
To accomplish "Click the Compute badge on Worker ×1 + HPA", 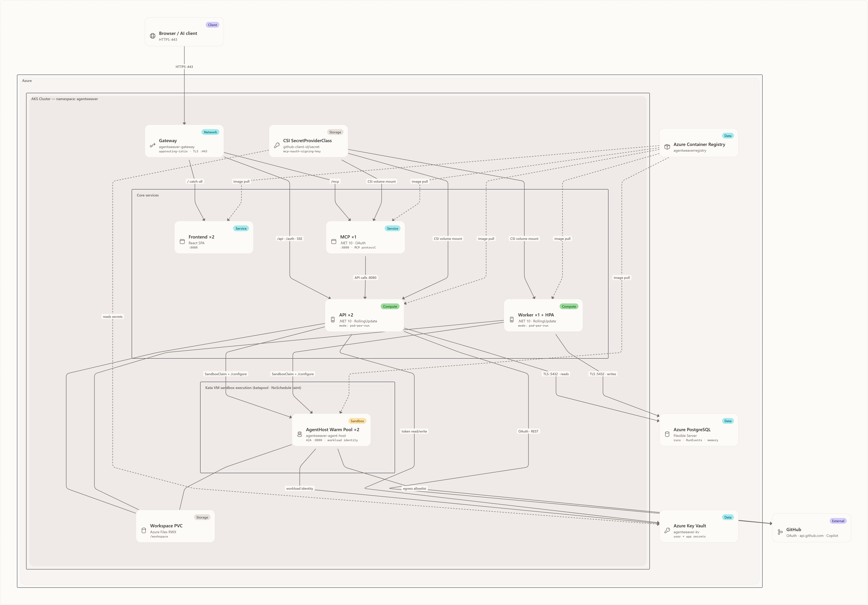I will point(569,306).
